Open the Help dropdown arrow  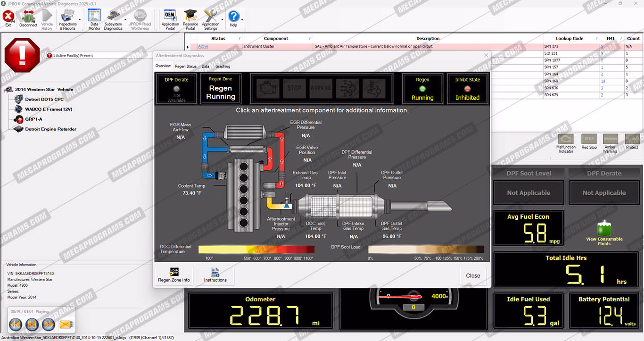242,20
